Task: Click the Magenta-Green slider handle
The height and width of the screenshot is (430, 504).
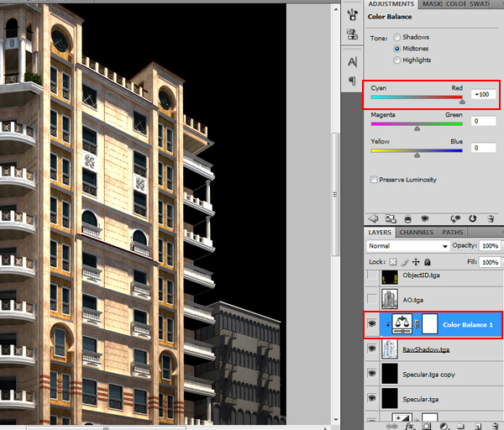Action: coord(417,128)
